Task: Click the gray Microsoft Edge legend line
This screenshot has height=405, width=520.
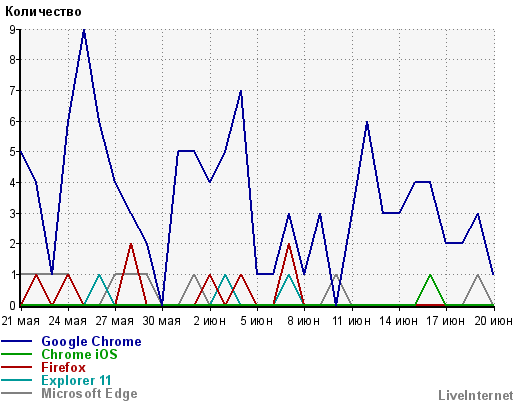Action: [16, 393]
